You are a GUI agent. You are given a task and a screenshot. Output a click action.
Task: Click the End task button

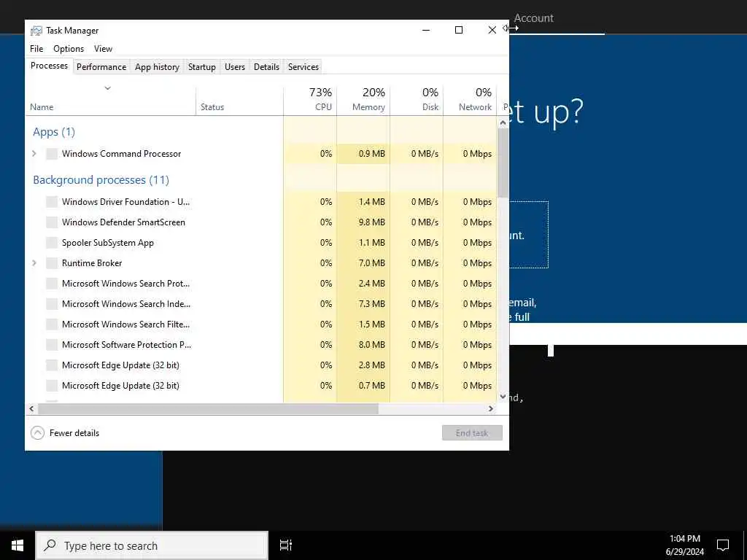pyautogui.click(x=472, y=433)
